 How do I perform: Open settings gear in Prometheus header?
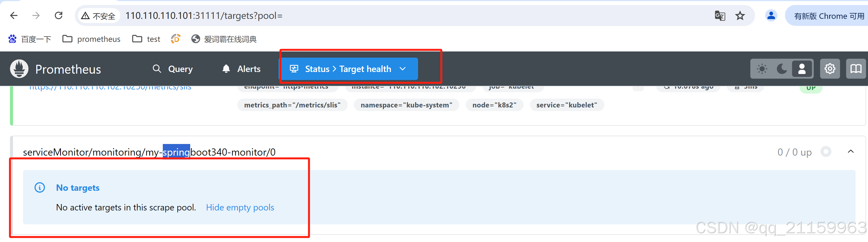pos(830,69)
